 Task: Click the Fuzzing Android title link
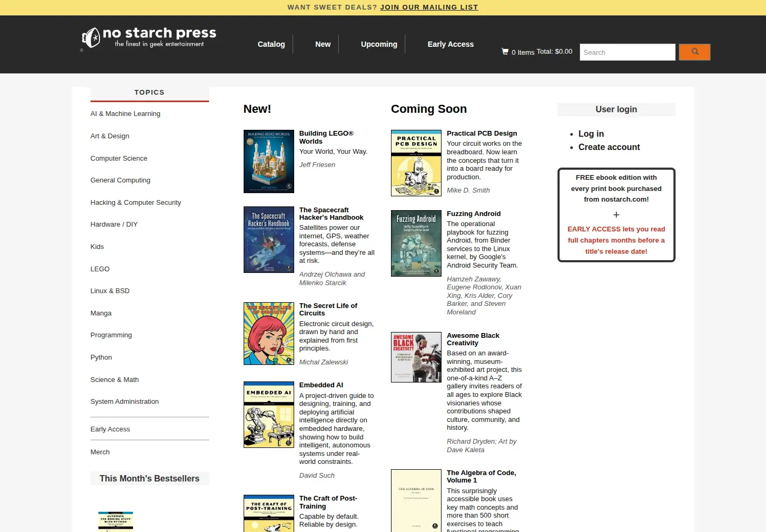(473, 214)
